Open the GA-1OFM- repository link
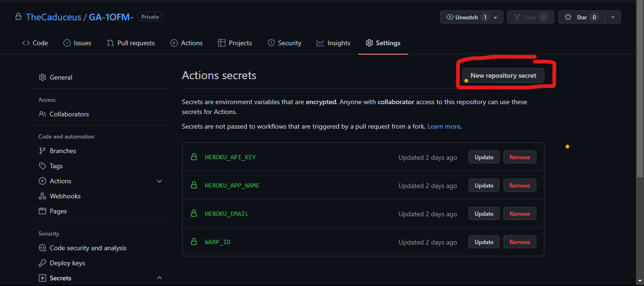 point(111,17)
